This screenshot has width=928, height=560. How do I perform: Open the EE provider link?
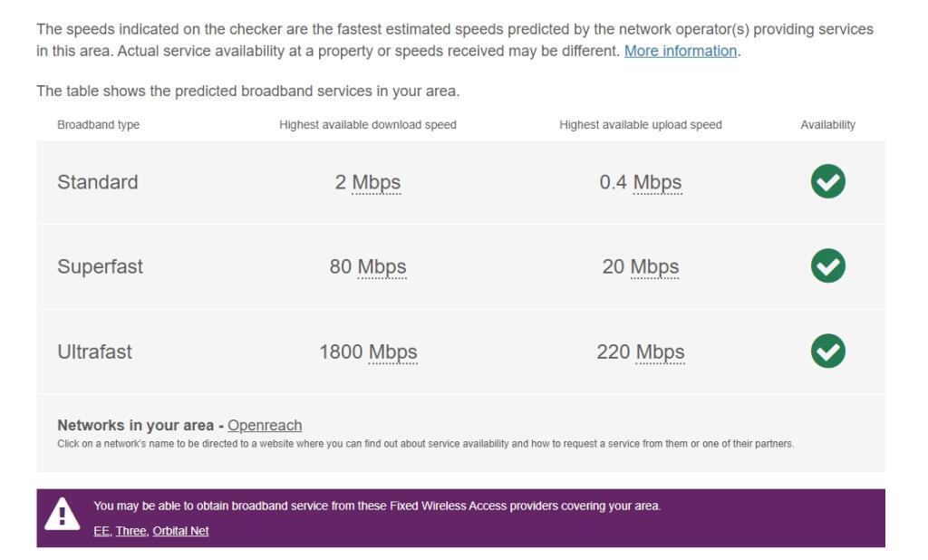(x=101, y=531)
